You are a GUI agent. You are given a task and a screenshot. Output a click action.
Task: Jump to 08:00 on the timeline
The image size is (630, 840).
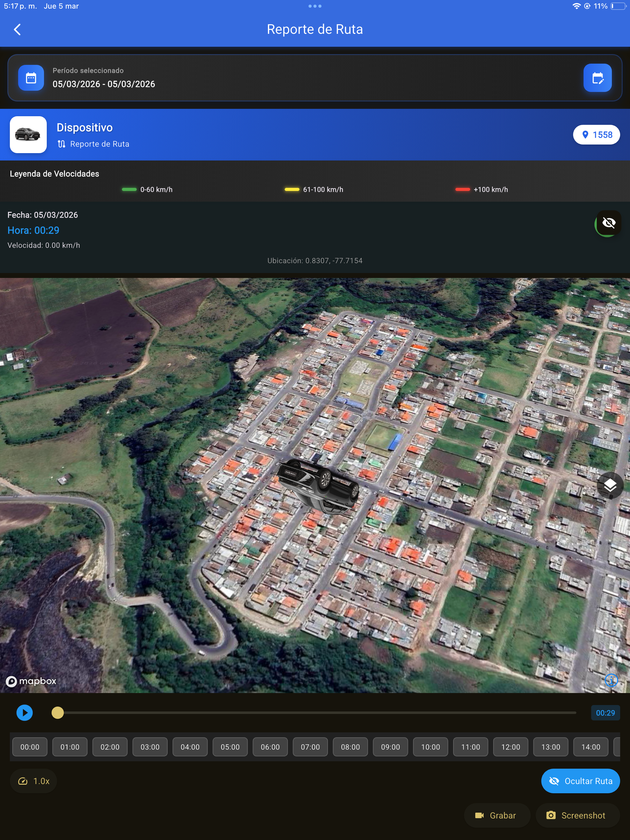click(x=350, y=747)
